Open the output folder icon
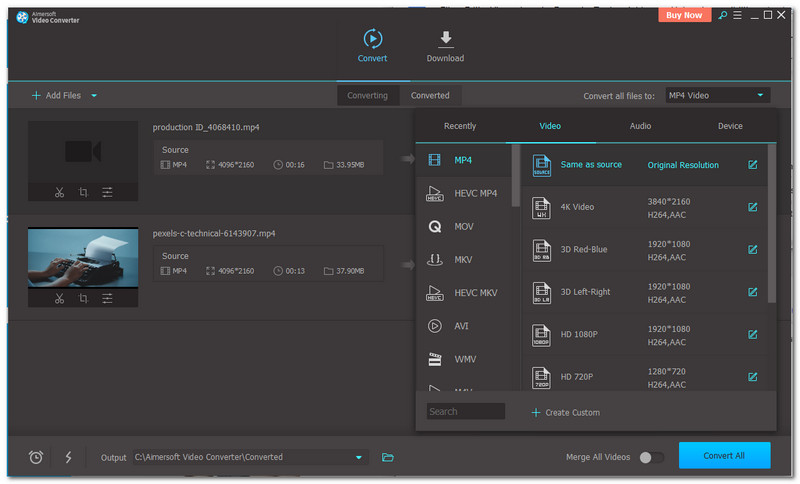Image resolution: width=800 pixels, height=484 pixels. pos(388,457)
